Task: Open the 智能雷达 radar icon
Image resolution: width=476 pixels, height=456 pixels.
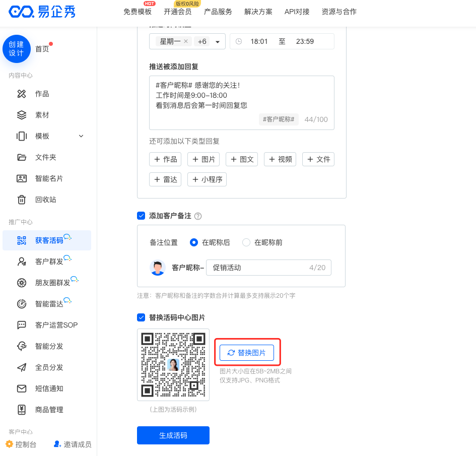Action: [22, 304]
